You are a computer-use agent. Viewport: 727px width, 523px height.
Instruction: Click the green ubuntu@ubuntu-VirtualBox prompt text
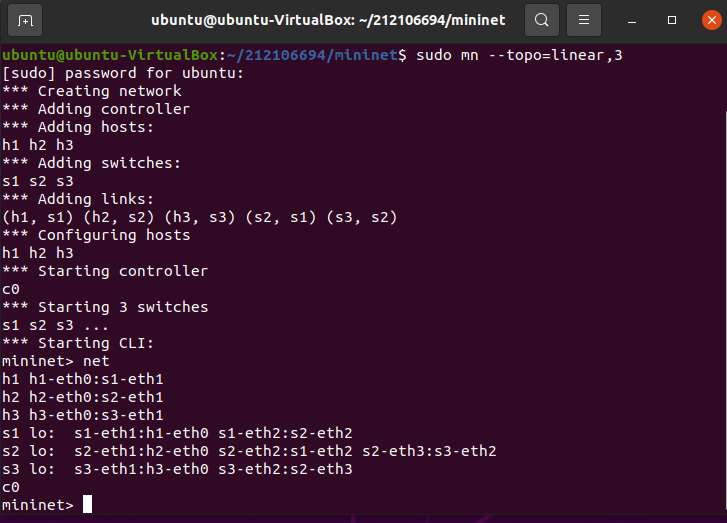point(110,55)
